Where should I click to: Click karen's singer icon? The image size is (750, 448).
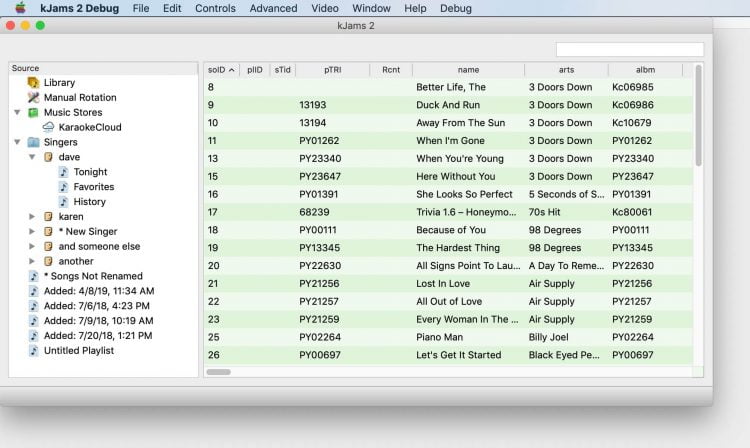[48, 217]
